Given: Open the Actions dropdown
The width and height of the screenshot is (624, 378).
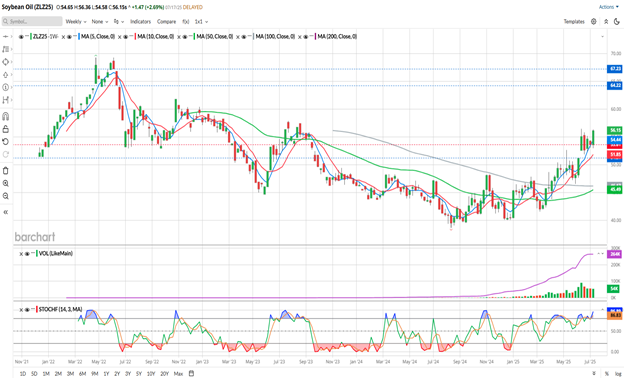Looking at the screenshot, I should [x=609, y=7].
